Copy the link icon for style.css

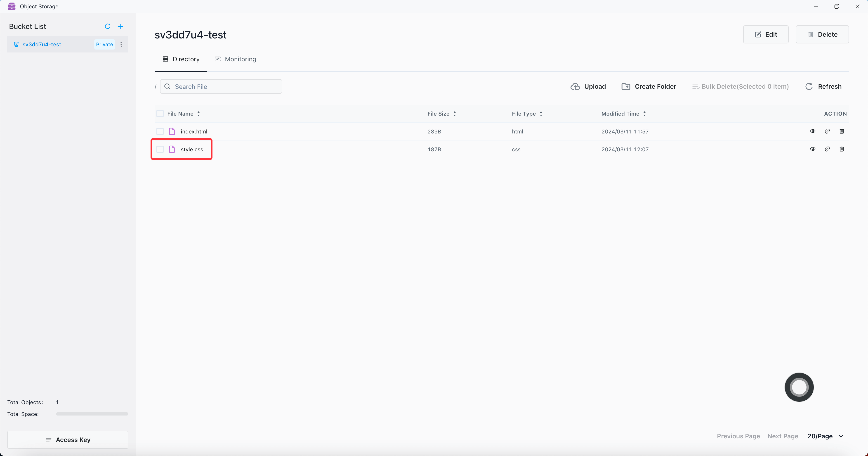point(827,149)
